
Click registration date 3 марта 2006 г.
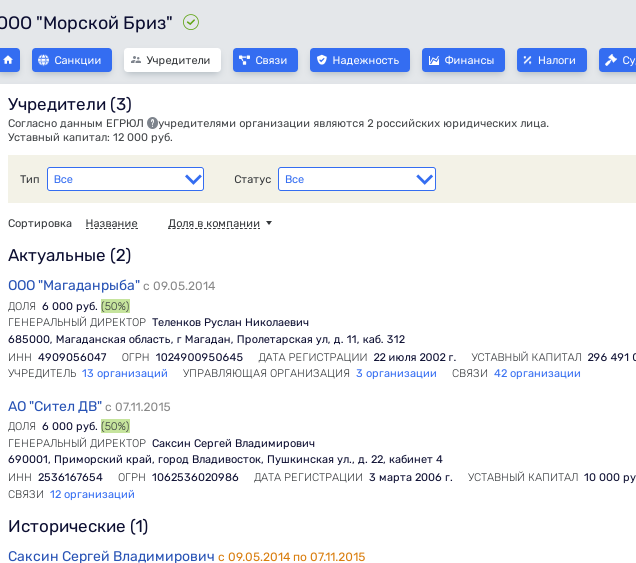(x=410, y=477)
